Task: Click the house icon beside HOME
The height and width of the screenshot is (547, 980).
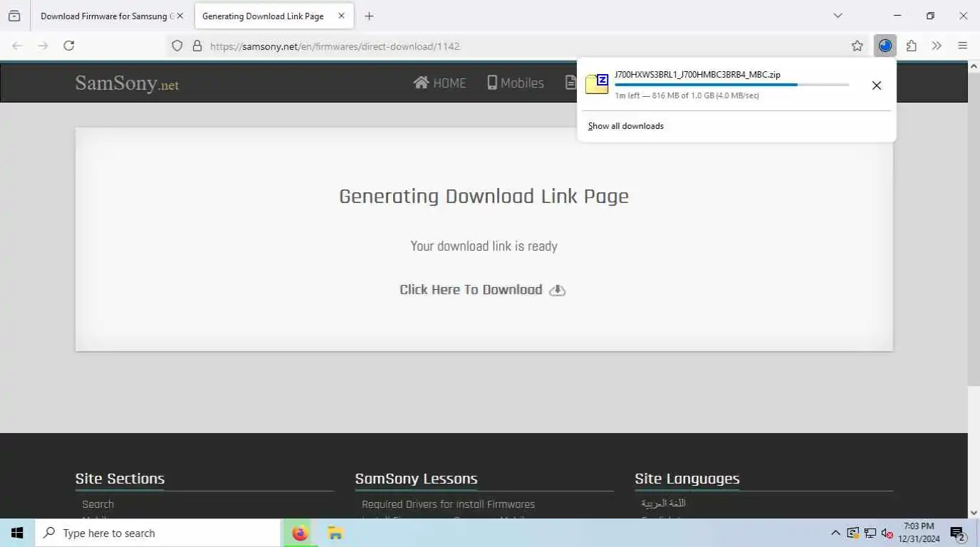Action: click(421, 83)
